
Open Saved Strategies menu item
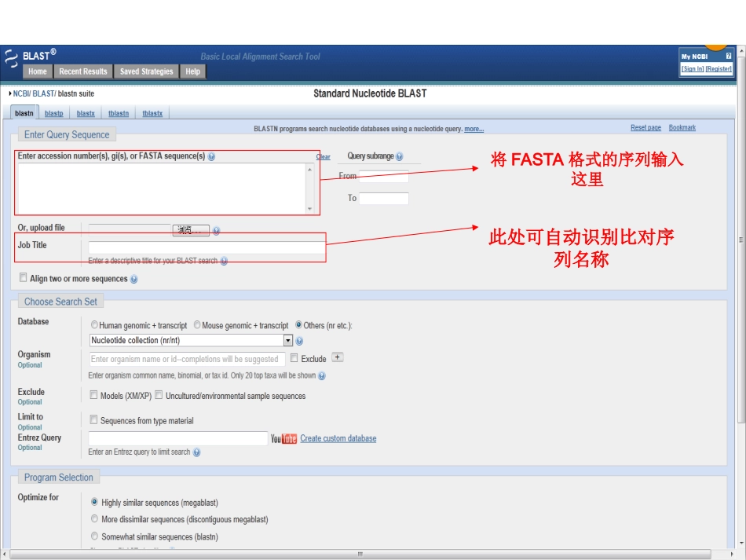147,71
